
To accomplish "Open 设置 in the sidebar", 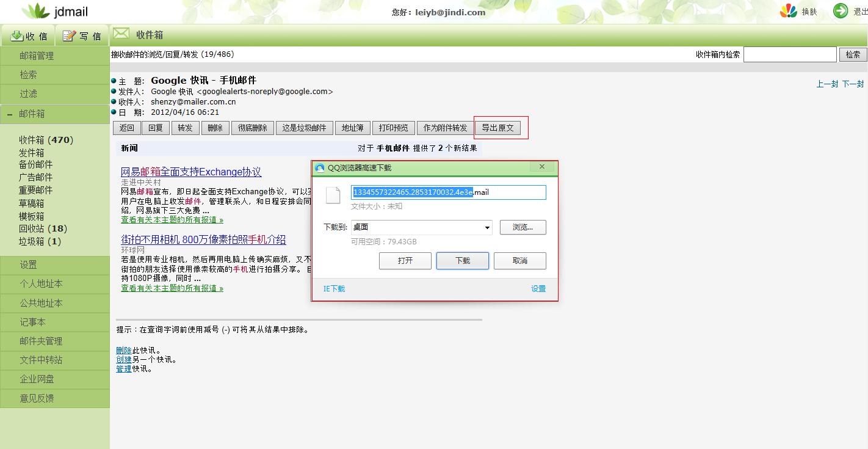I will pyautogui.click(x=55, y=265).
